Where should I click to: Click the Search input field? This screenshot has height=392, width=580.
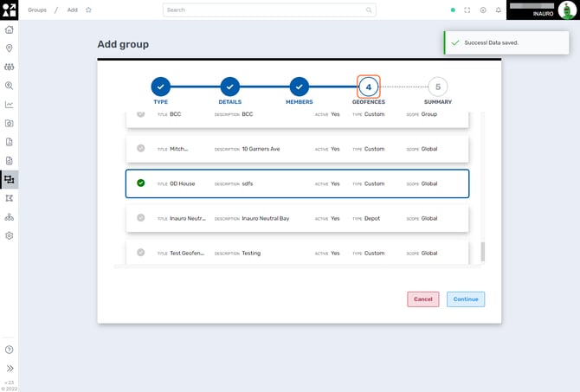click(269, 10)
